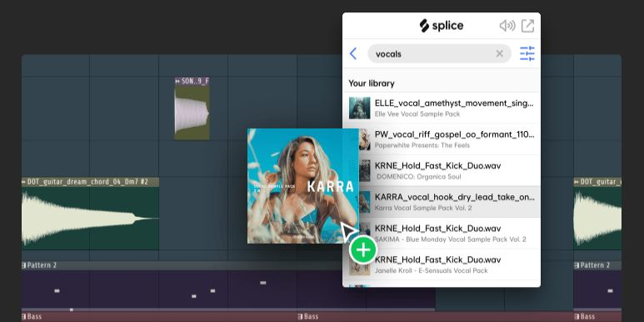Select left DOT_guitar_dream_chord_04_Dm7 #2 clip

coord(90,214)
